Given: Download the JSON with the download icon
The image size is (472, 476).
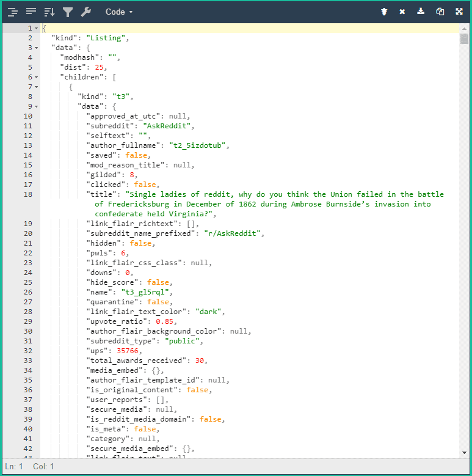Looking at the screenshot, I should 421,12.
